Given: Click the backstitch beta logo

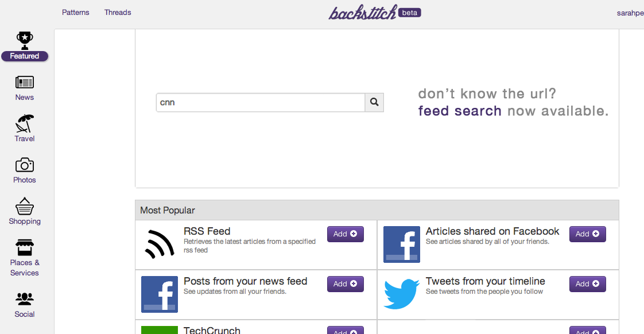Looking at the screenshot, I should pos(374,13).
